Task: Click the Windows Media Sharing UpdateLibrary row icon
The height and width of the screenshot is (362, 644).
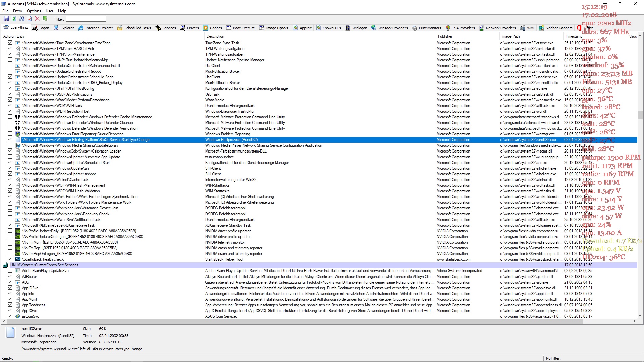Action: pyautogui.click(x=18, y=145)
